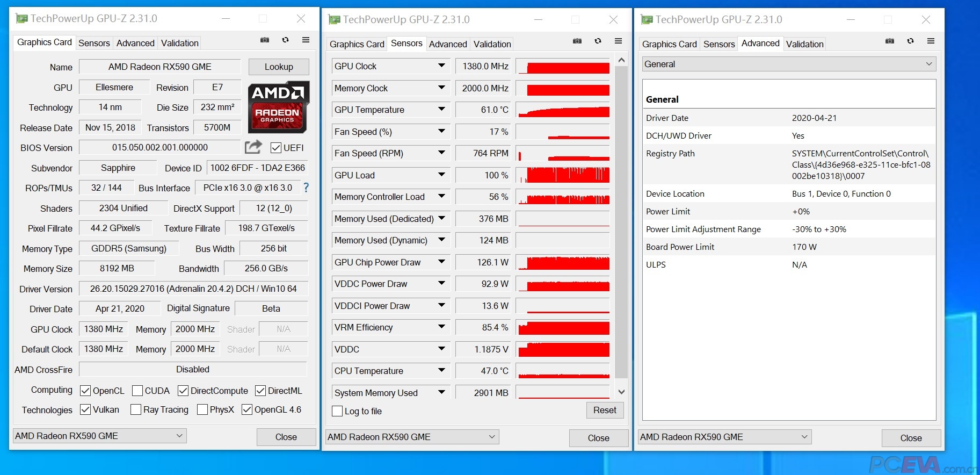Open hamburger menu in right Advanced window
This screenshot has height=475, width=980.
click(x=931, y=41)
